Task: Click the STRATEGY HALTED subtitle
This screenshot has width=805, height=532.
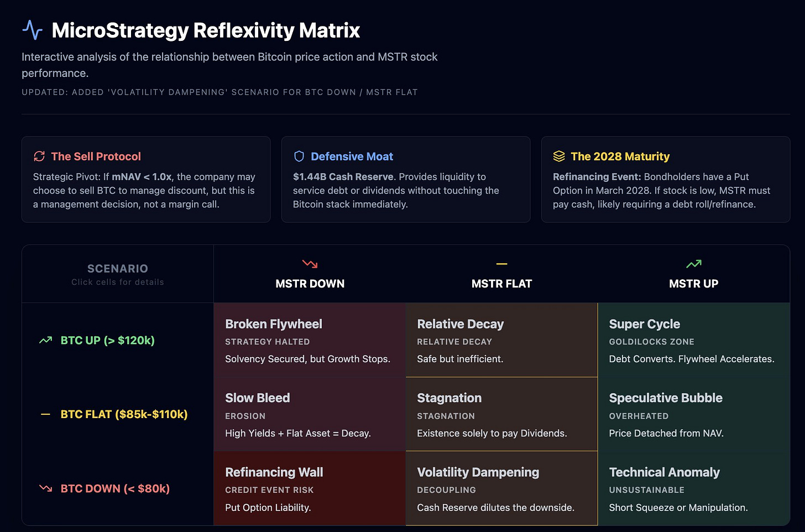Action: click(267, 342)
